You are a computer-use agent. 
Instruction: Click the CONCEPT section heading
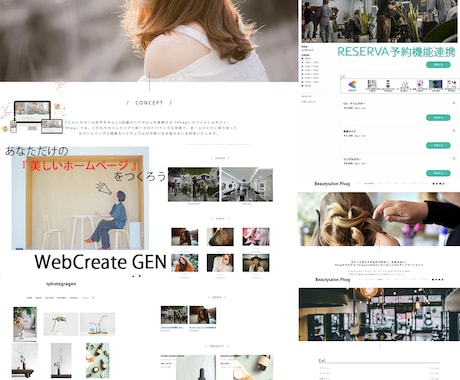(149, 103)
